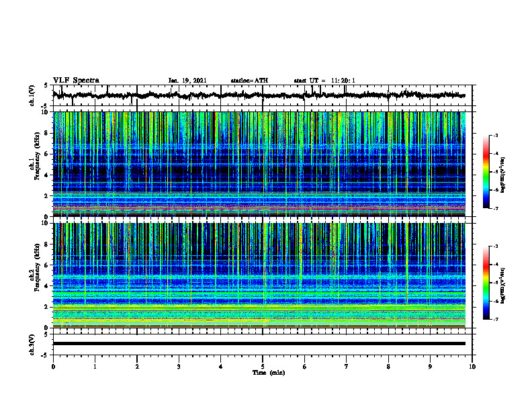
Task: Click inside the ch.1 spectrogram plot
Action: (259, 164)
